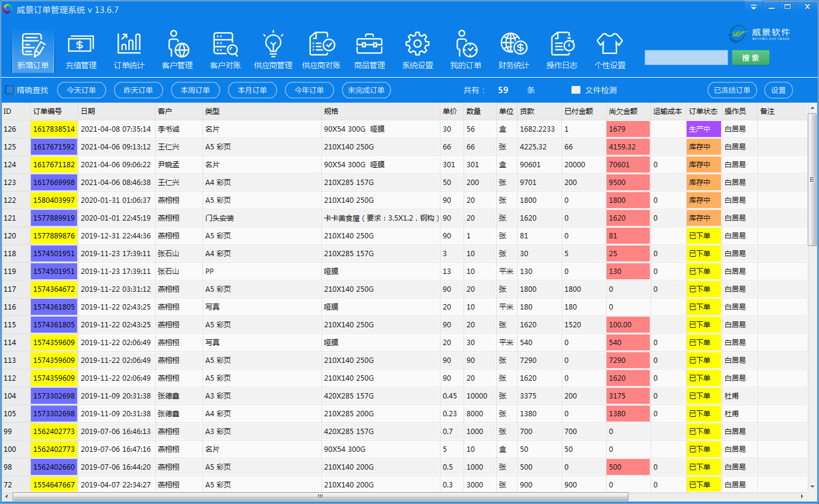The image size is (819, 504).
Task: Open the 商品管理 briefcase icon
Action: click(x=369, y=50)
